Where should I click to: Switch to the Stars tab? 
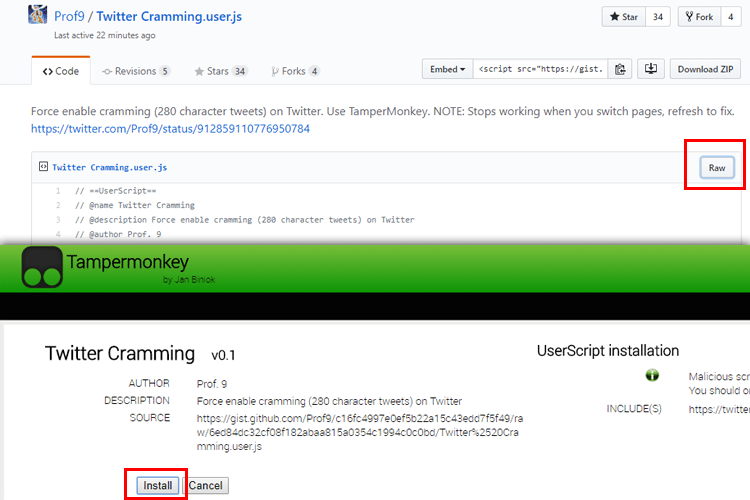click(x=221, y=71)
